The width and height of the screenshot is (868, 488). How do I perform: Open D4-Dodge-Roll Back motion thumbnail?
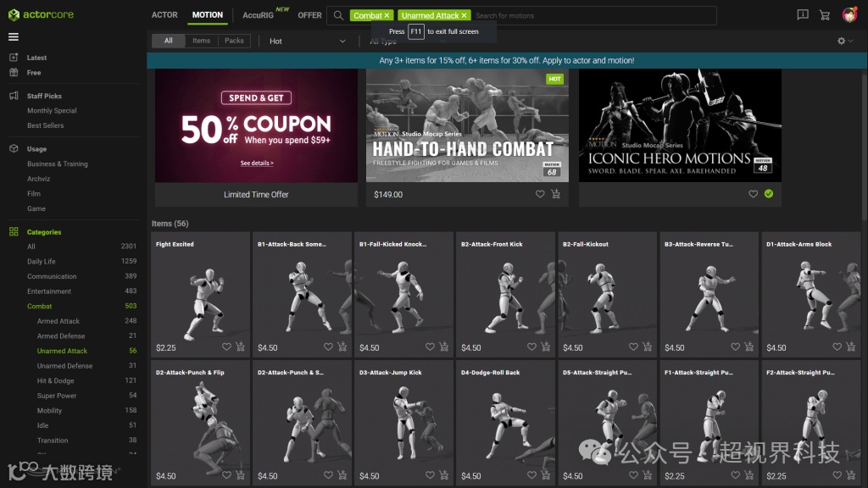click(x=505, y=423)
